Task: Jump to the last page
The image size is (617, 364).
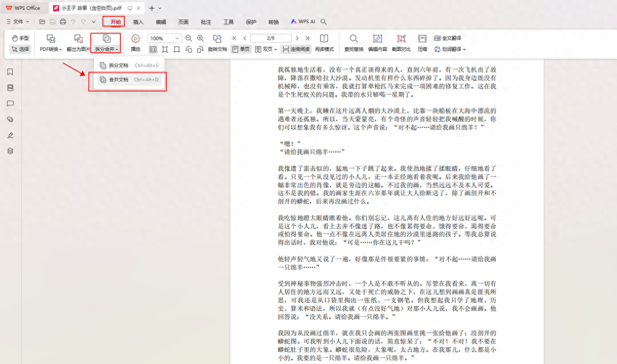Action: [307, 39]
